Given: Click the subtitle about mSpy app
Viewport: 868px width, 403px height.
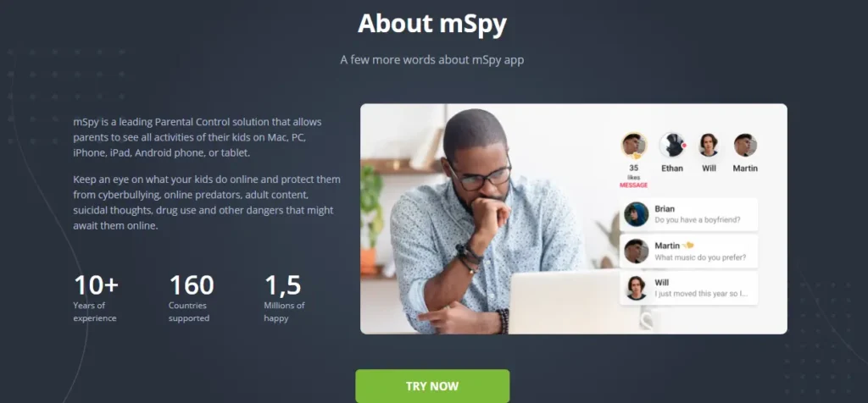Looking at the screenshot, I should [x=432, y=60].
